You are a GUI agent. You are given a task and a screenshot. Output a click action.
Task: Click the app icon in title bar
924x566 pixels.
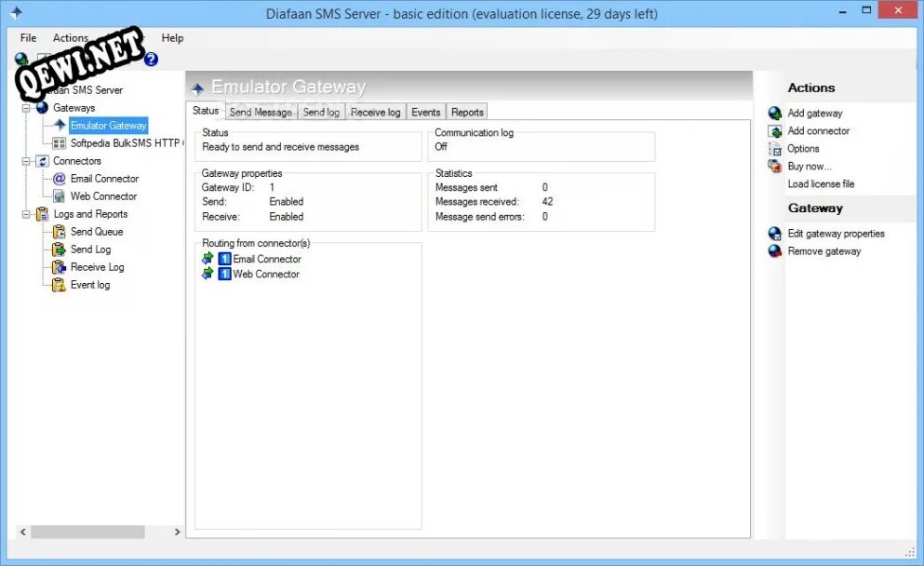pyautogui.click(x=16, y=12)
